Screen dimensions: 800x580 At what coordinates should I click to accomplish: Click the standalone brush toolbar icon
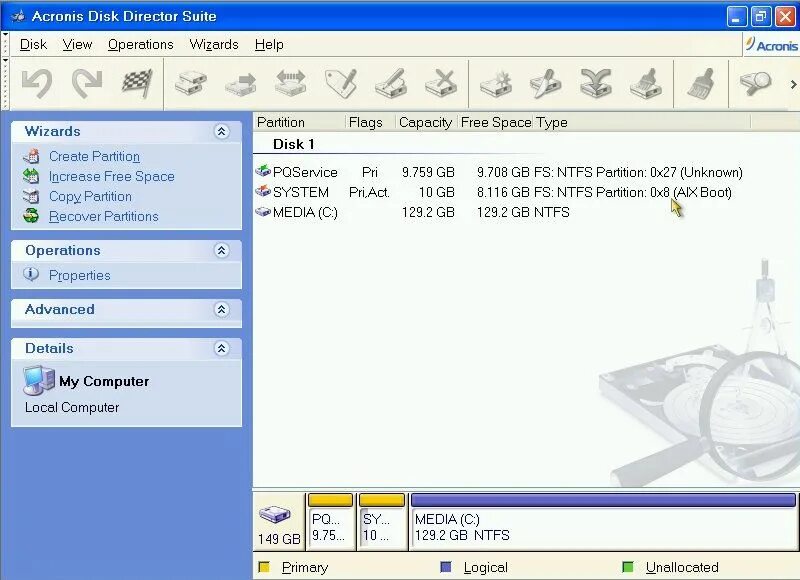(701, 83)
